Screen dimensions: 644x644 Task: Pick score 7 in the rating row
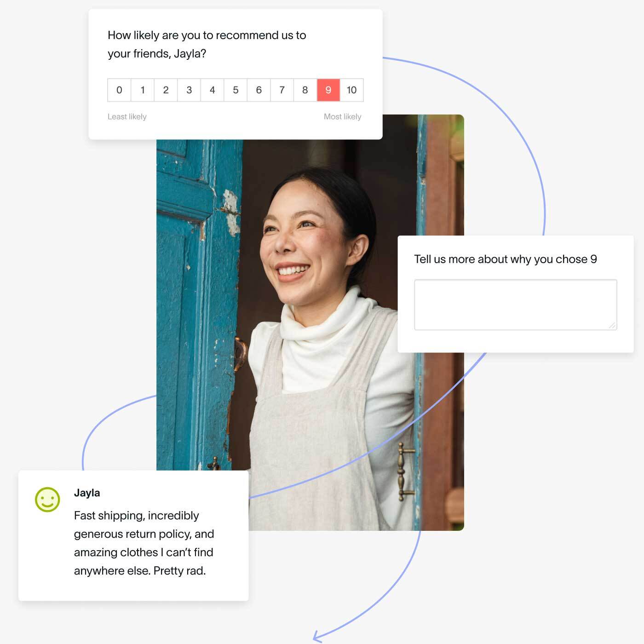(x=282, y=90)
